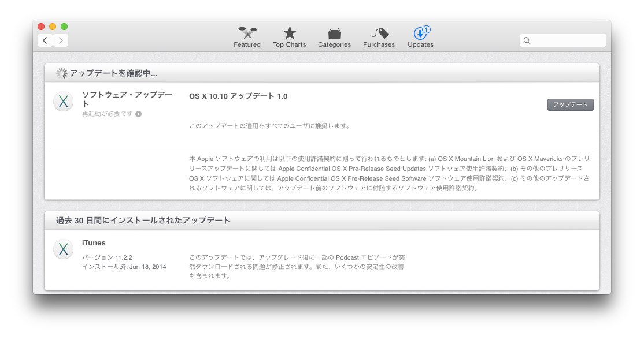Viewport: 644px width, 340px height.
Task: Click インストール済: Jun 18, 2014 text
Action: 124,267
